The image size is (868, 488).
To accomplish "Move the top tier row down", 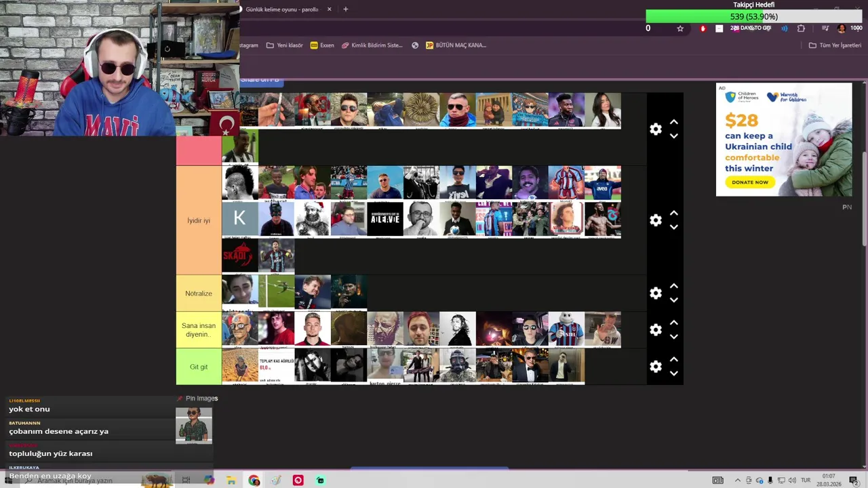I will [674, 136].
